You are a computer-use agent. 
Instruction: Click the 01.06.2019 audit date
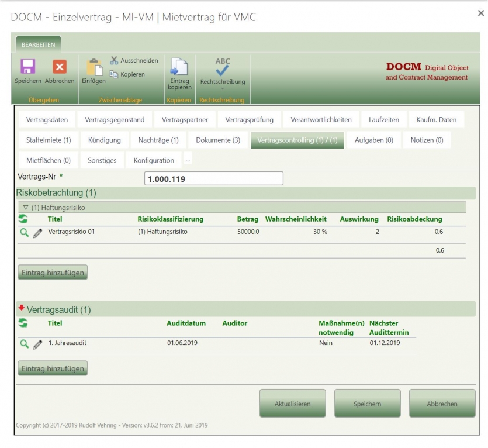182,343
